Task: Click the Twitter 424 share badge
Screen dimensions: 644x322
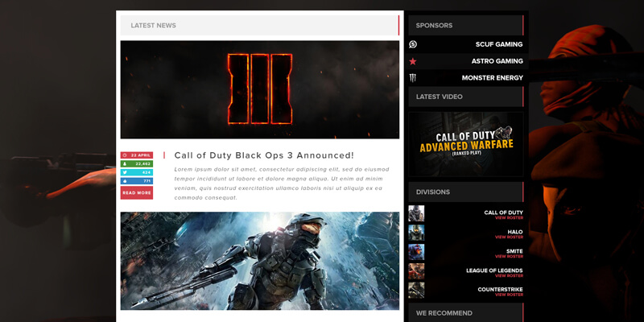Action: click(137, 172)
